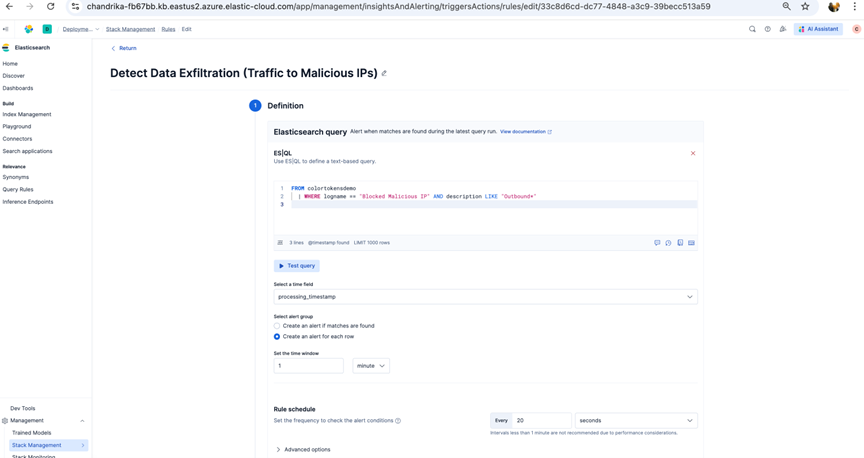
Task: Open Inference Endpoints in sidebar
Action: (28, 202)
